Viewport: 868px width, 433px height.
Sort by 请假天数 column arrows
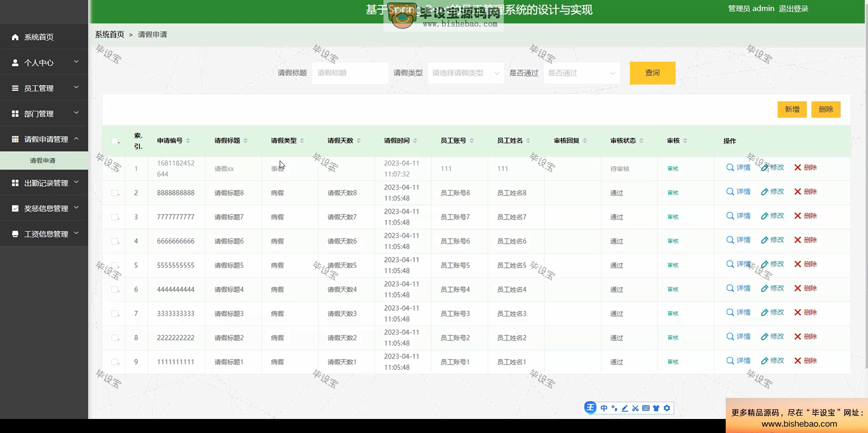click(358, 141)
